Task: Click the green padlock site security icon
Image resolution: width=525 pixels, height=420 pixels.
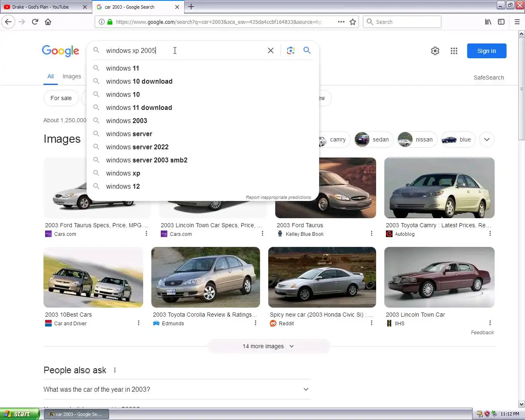Action: tap(110, 22)
